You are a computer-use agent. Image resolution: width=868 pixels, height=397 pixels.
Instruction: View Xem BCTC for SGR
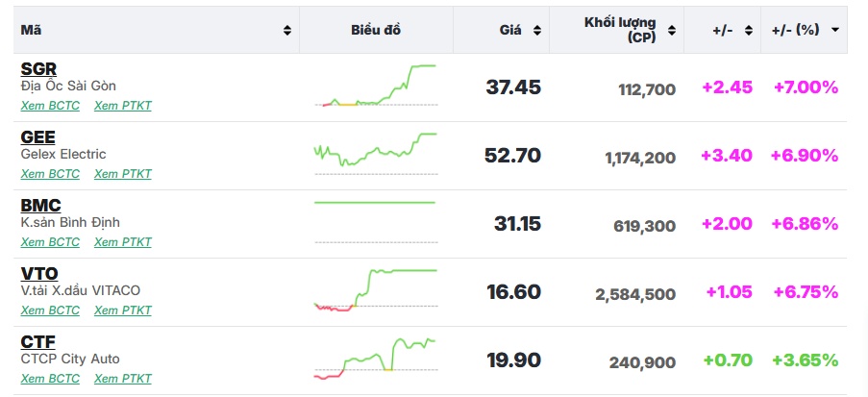coord(50,106)
